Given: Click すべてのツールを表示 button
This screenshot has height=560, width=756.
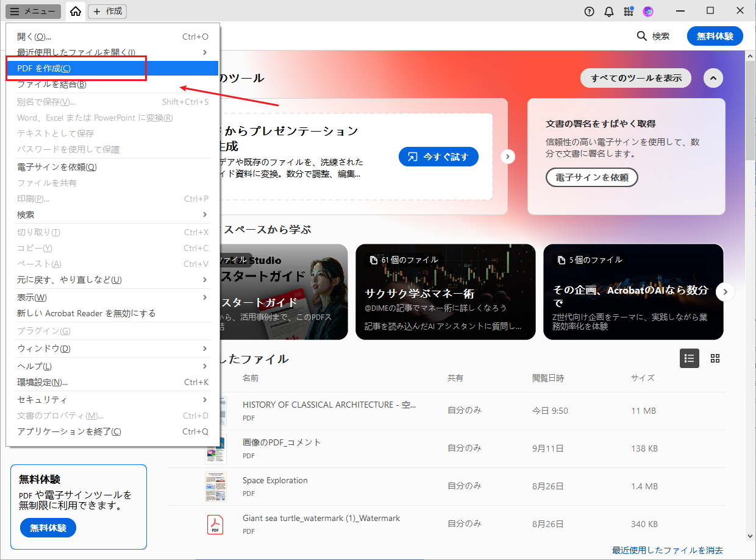Looking at the screenshot, I should 636,78.
